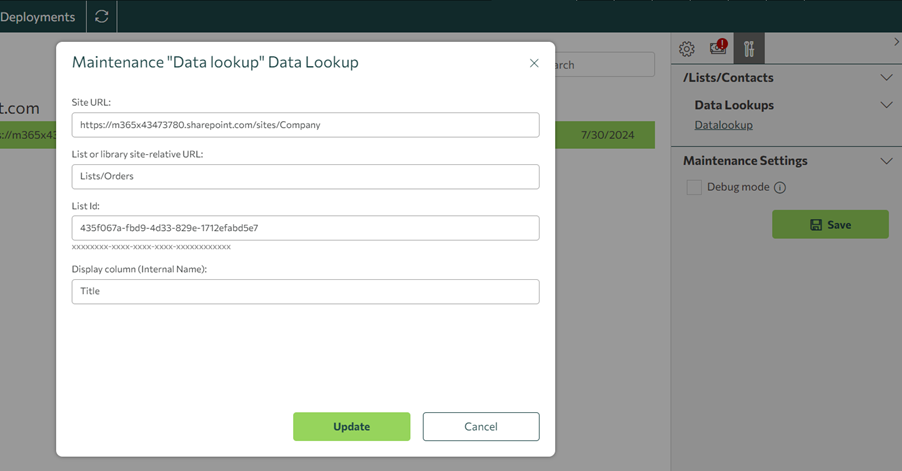Select the maintenance tools tab icon
This screenshot has width=902, height=471.
tap(749, 49)
